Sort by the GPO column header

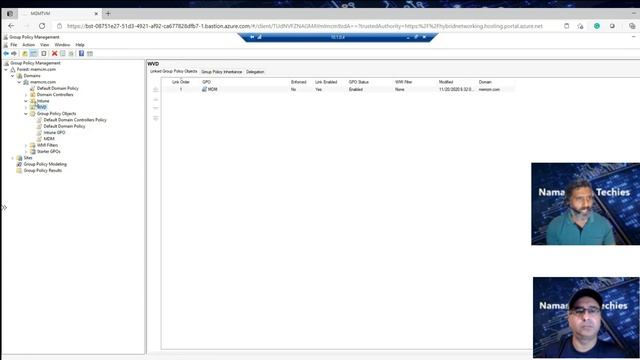point(207,82)
